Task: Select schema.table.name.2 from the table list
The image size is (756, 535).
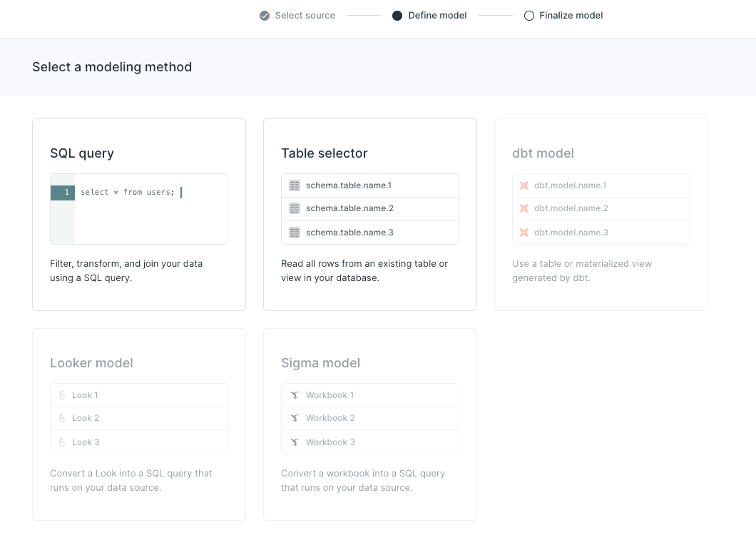Action: point(369,208)
